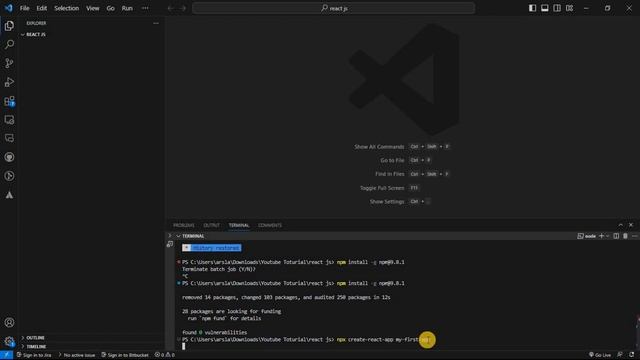The width and height of the screenshot is (640, 360).
Task: Open terminal more actions menu
Action: coord(634,236)
